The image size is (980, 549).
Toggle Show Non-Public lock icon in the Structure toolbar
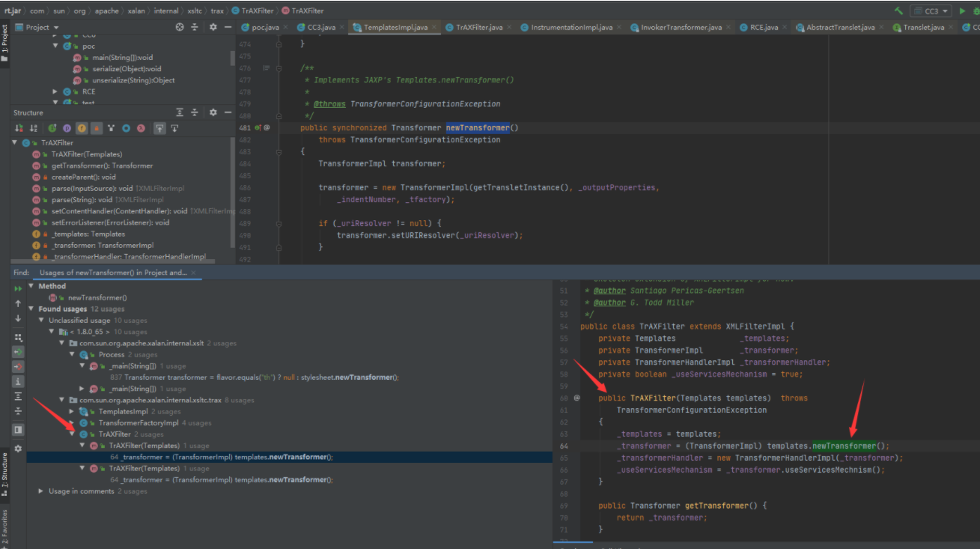(x=96, y=128)
